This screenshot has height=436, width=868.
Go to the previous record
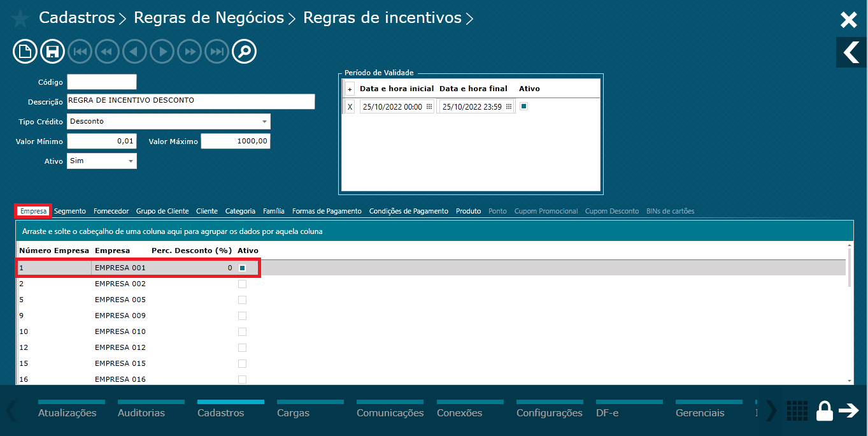135,52
